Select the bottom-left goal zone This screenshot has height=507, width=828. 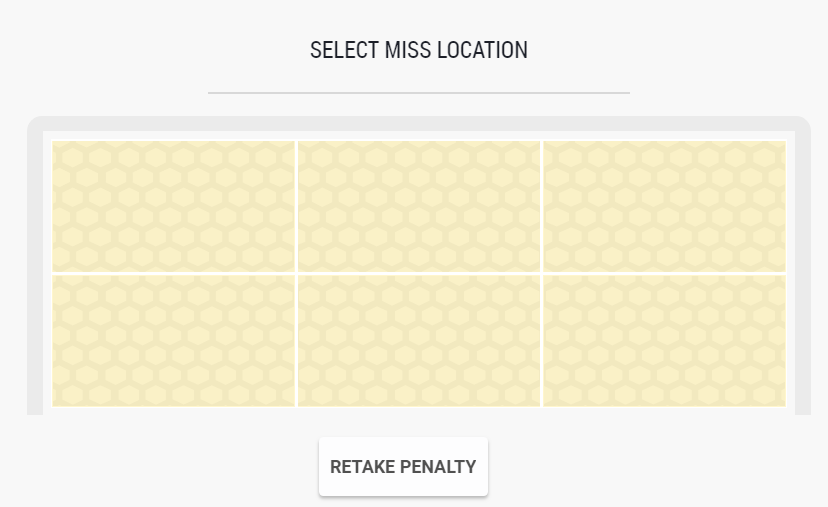(x=173, y=340)
